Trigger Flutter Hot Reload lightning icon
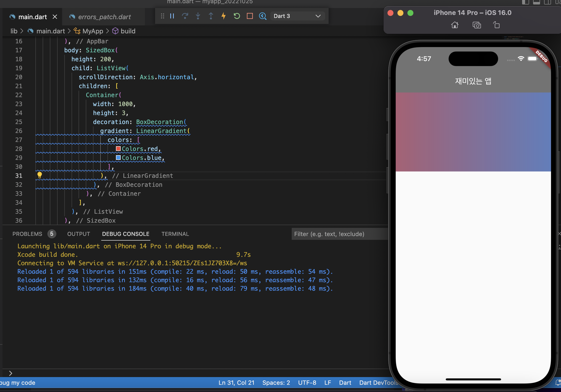This screenshot has width=561, height=392. 224,16
